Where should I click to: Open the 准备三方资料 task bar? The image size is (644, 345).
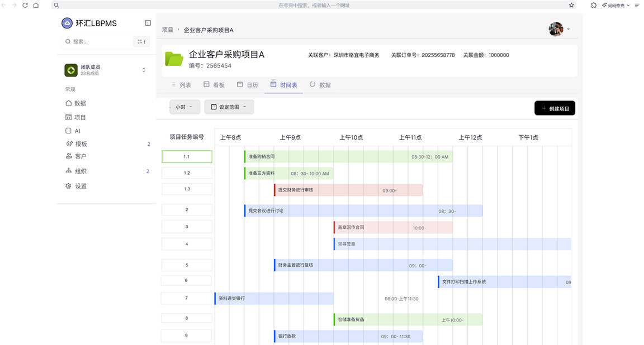point(288,174)
